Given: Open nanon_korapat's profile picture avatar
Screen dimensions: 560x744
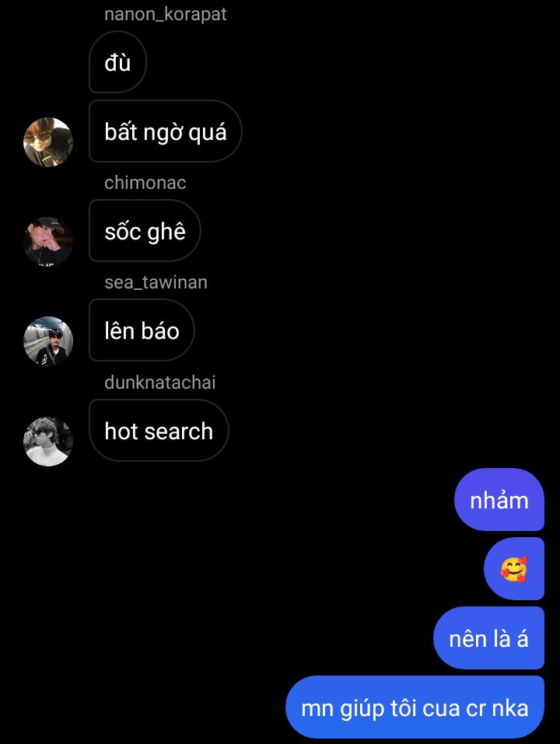Looking at the screenshot, I should click(48, 141).
